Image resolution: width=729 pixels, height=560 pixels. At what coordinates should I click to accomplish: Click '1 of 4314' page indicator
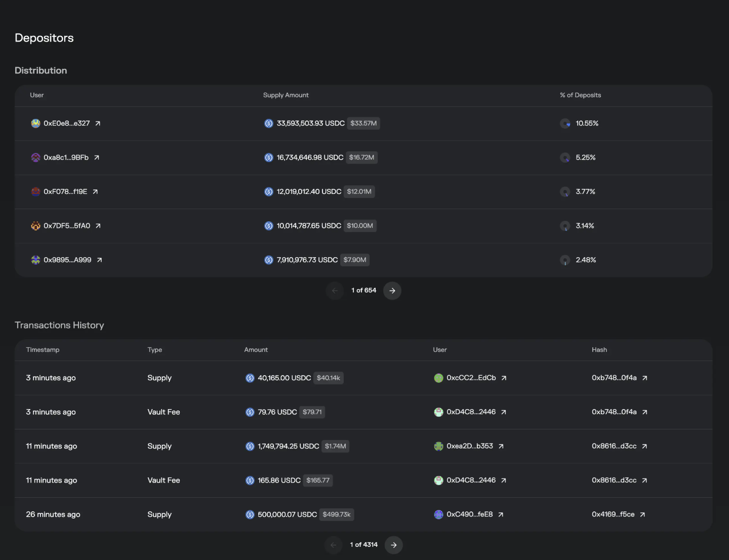click(364, 545)
